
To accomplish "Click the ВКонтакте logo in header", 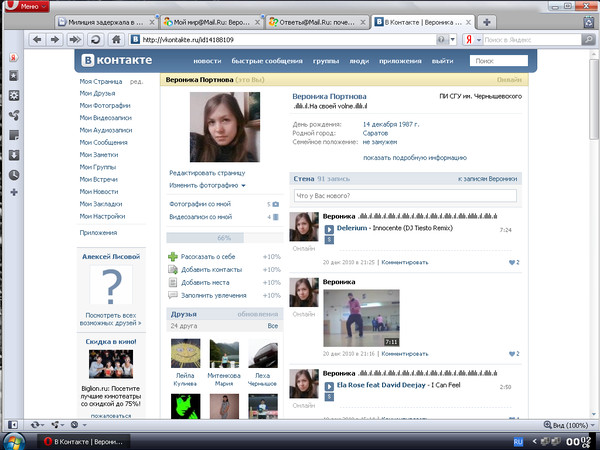I will click(117, 60).
